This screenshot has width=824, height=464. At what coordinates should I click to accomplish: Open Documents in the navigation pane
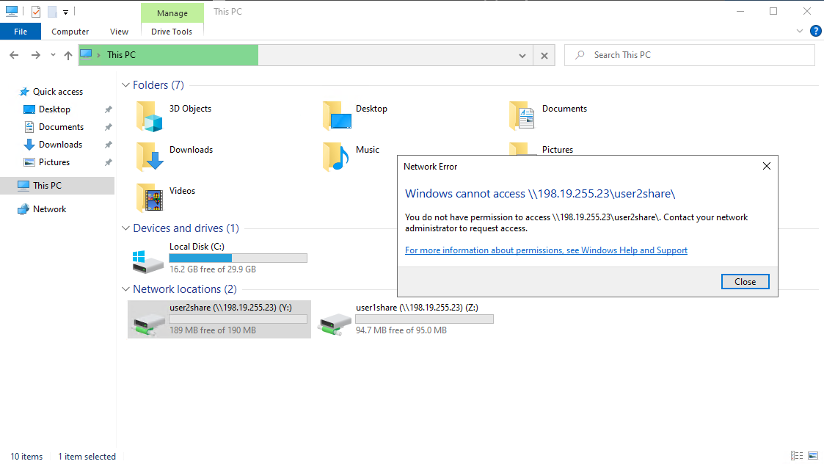(61, 127)
